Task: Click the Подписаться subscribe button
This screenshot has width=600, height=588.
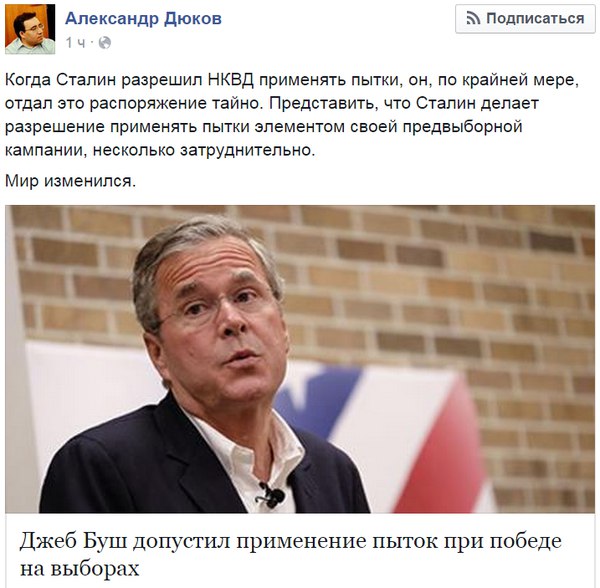Action: (525, 19)
